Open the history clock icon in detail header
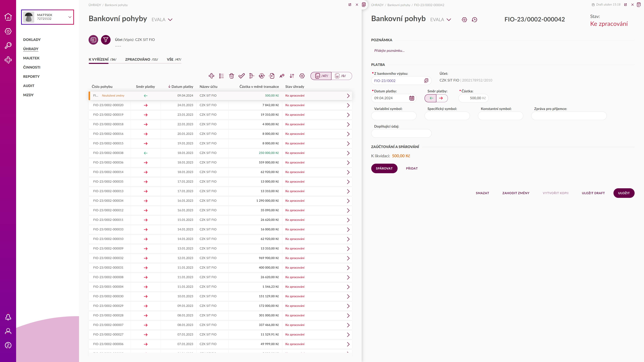Image resolution: width=644 pixels, height=362 pixels. click(474, 20)
